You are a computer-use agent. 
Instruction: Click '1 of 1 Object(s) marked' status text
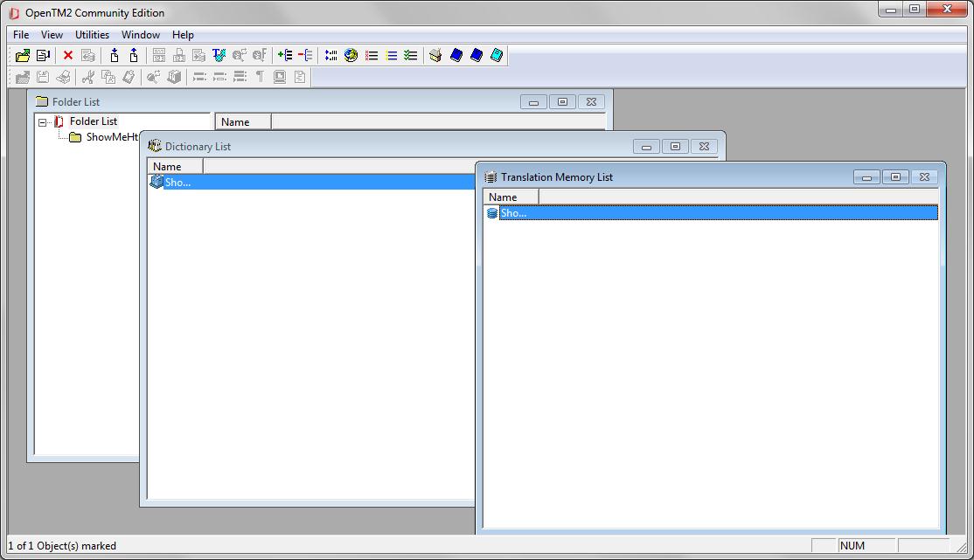click(62, 546)
